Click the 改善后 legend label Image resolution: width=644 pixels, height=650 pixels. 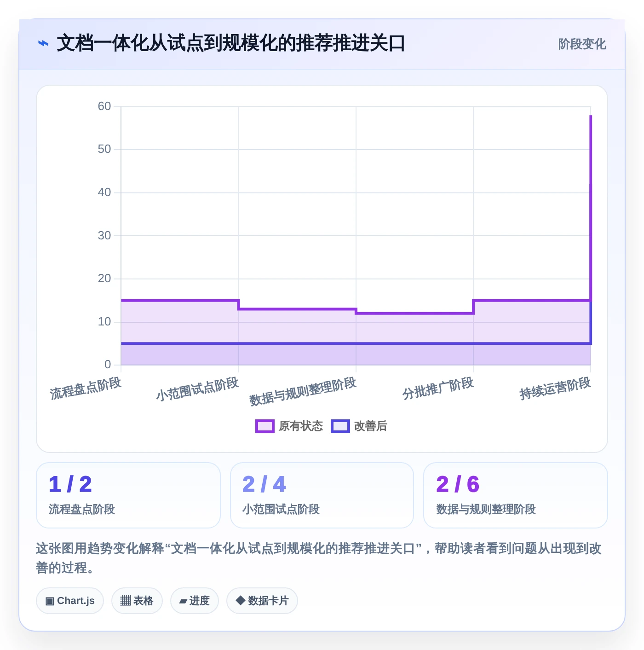tap(371, 426)
